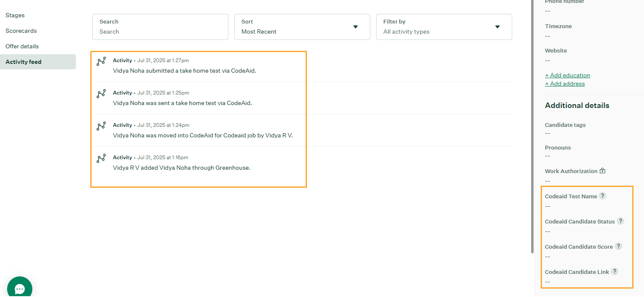
Task: Click text 'Vidya Noha submitted a take home test via CodeAid.'
Action: pos(184,71)
